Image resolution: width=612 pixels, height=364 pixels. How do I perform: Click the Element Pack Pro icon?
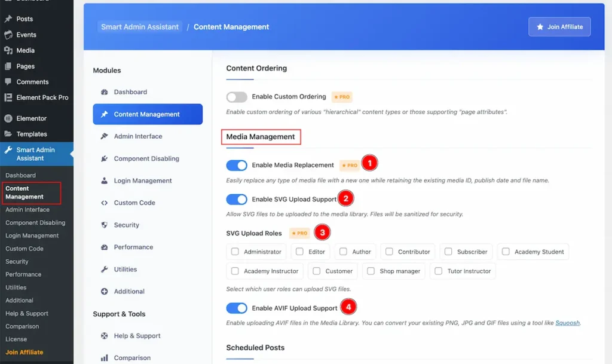[x=8, y=97]
